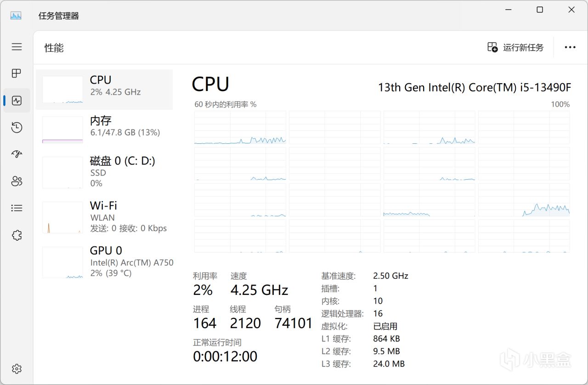Image resolution: width=588 pixels, height=385 pixels.
Task: Select the Wi-Fi performance entry
Action: [104, 217]
